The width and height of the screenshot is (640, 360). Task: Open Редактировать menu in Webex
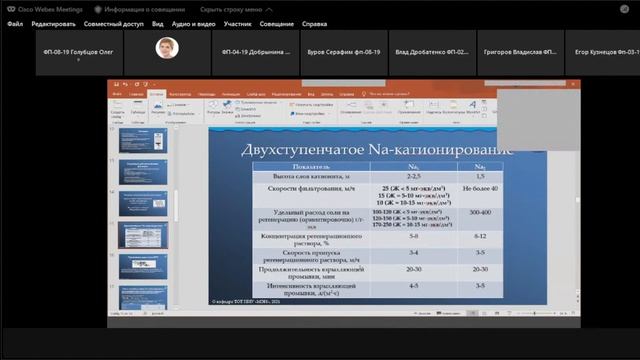pyautogui.click(x=53, y=24)
